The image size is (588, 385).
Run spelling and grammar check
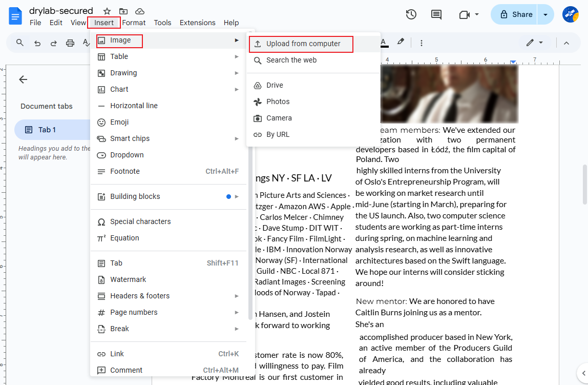coord(86,43)
